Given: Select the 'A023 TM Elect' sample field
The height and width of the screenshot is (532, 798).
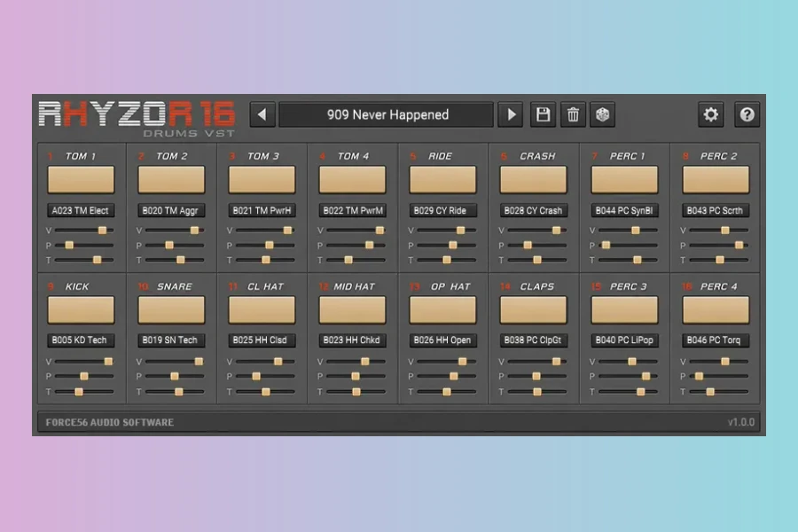Looking at the screenshot, I should (x=81, y=210).
